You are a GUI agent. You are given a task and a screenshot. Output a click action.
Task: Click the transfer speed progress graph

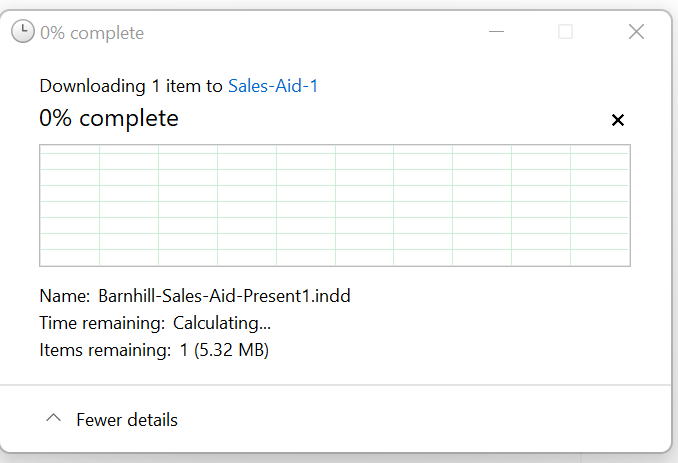pos(335,205)
